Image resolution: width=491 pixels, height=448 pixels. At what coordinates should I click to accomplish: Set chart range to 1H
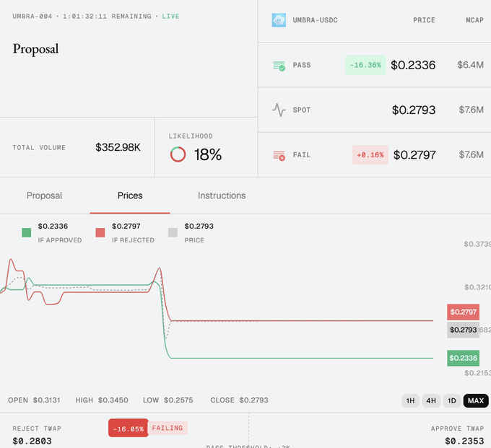pos(410,401)
